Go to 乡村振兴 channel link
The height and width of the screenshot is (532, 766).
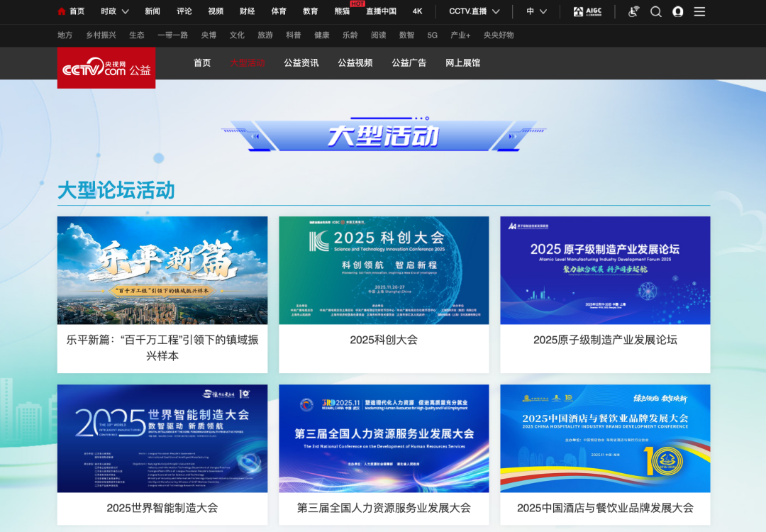(x=101, y=35)
